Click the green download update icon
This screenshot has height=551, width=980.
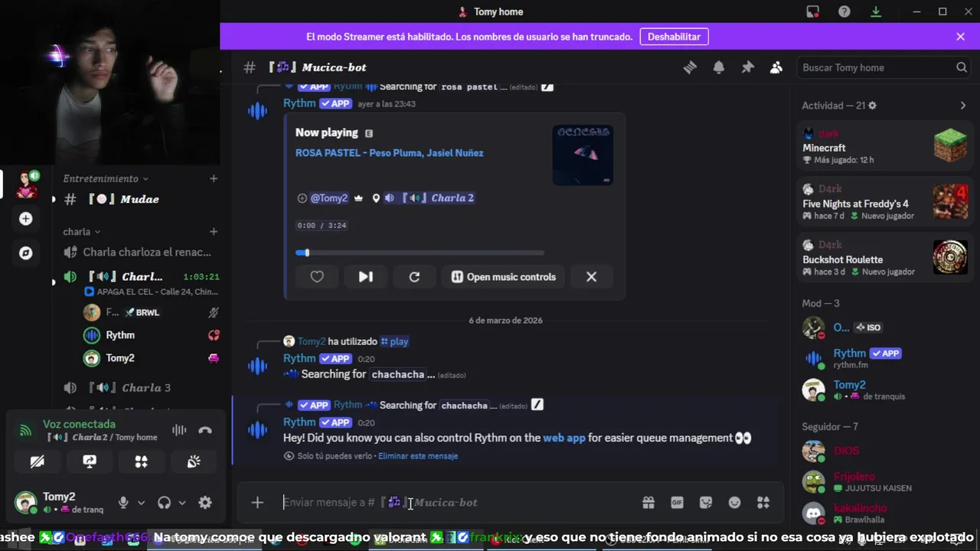876,11
